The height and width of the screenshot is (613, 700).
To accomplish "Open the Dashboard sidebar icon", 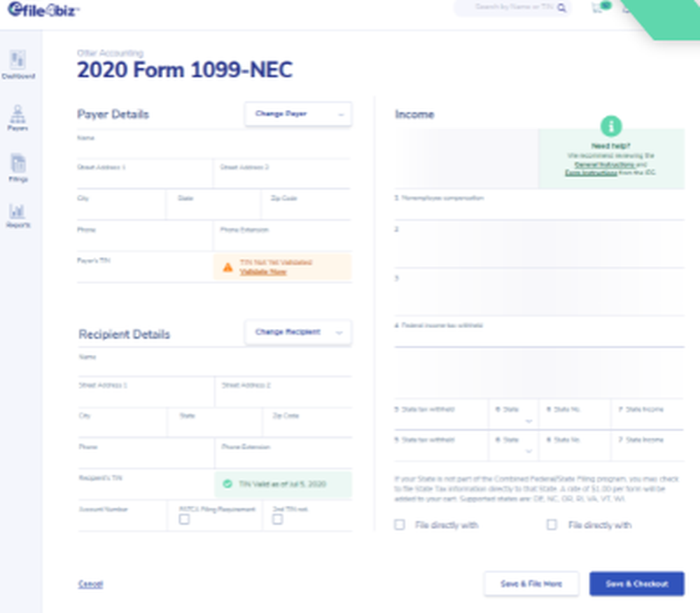I will tap(18, 64).
